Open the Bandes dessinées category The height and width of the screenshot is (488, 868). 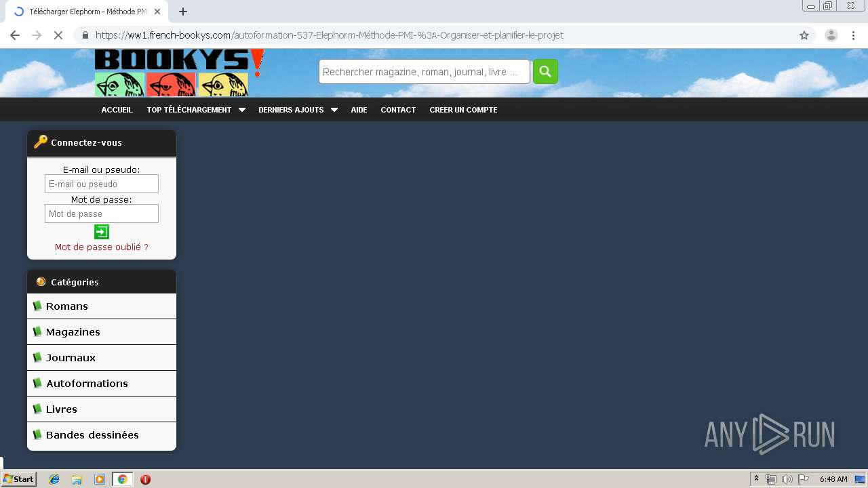click(102, 435)
